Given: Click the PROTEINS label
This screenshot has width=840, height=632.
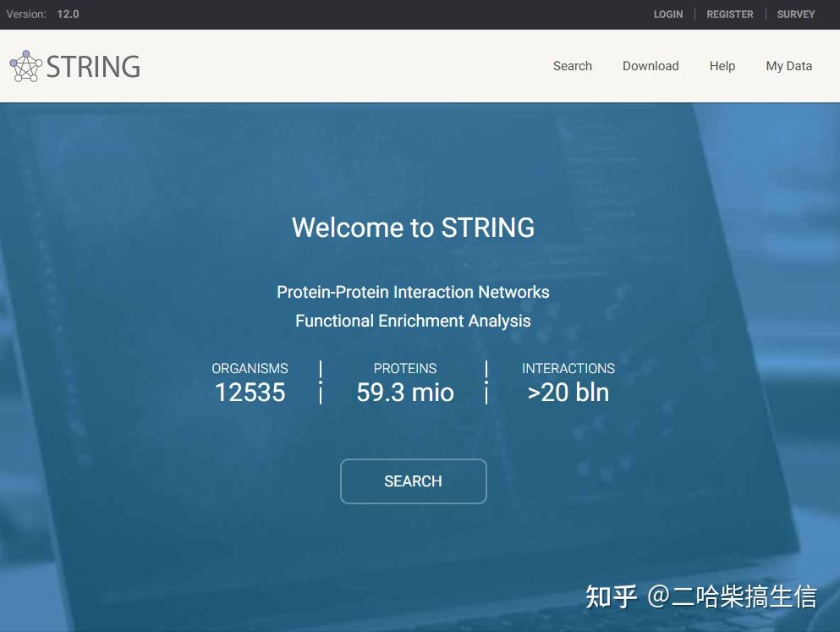Looking at the screenshot, I should pyautogui.click(x=405, y=369).
